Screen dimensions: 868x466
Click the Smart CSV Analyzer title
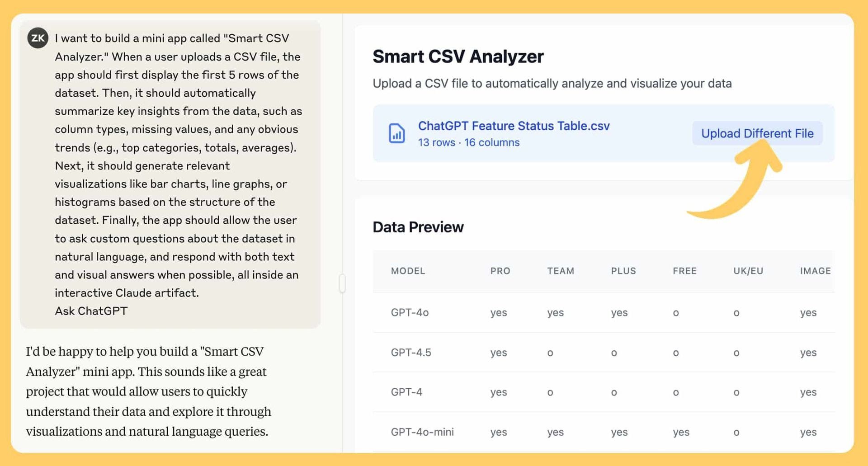coord(458,56)
